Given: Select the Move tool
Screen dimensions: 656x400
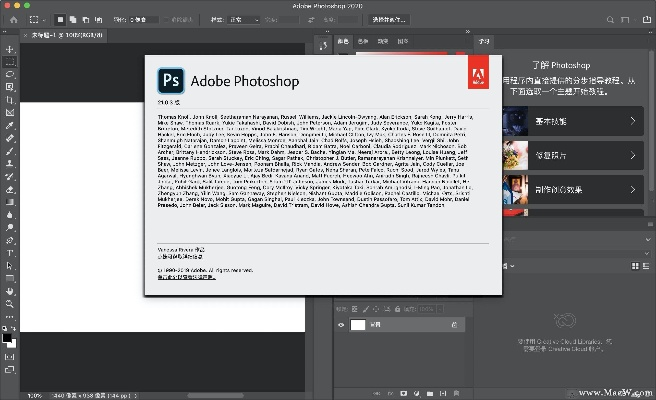Looking at the screenshot, I should (10, 49).
